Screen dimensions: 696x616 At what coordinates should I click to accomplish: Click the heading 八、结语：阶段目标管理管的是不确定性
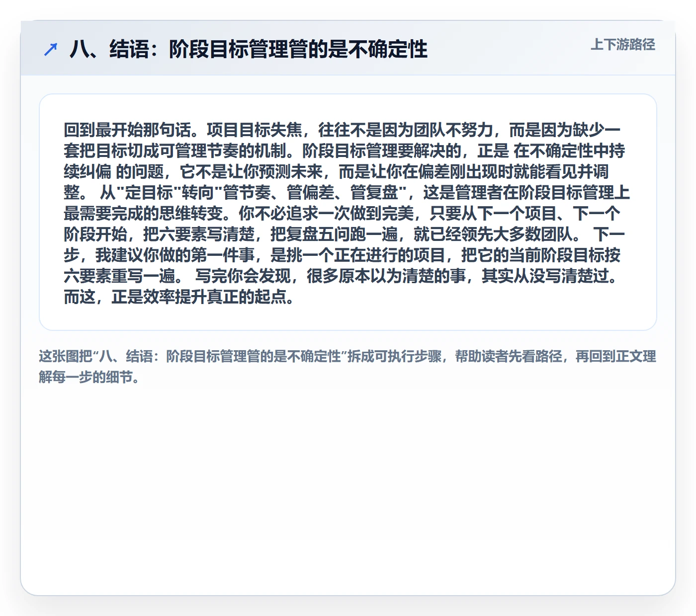click(249, 49)
